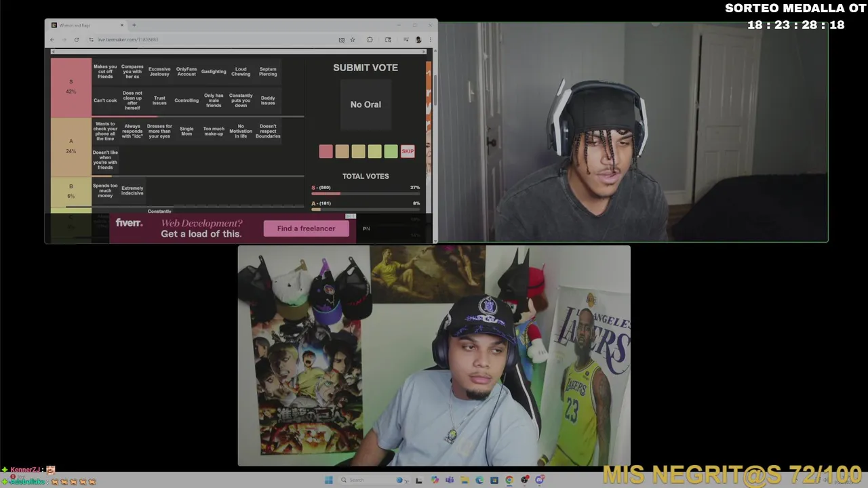Open a new browser tab
Screen dimensions: 868x488
pyautogui.click(x=134, y=25)
